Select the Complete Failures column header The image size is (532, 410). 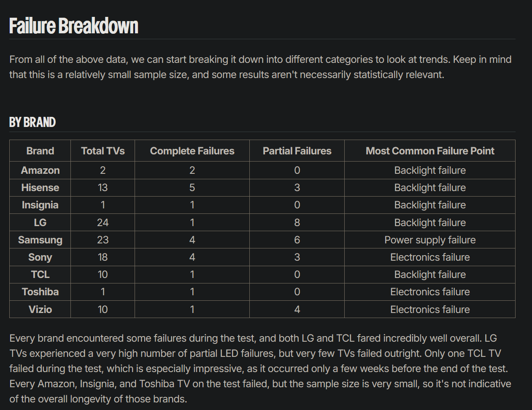click(x=192, y=151)
